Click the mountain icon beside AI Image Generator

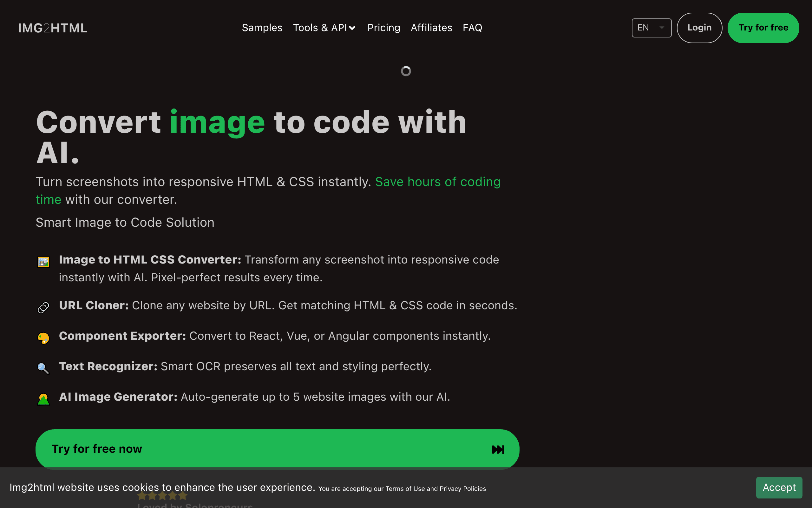point(43,399)
